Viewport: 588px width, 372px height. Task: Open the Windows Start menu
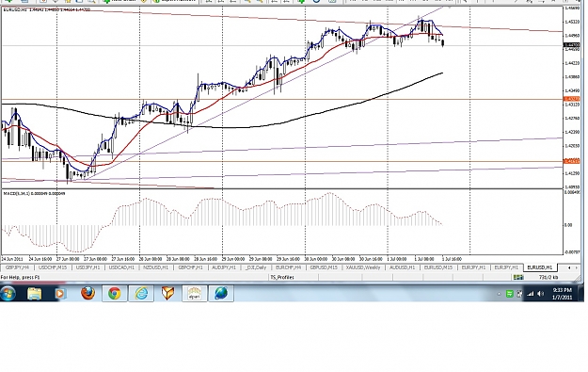click(8, 293)
